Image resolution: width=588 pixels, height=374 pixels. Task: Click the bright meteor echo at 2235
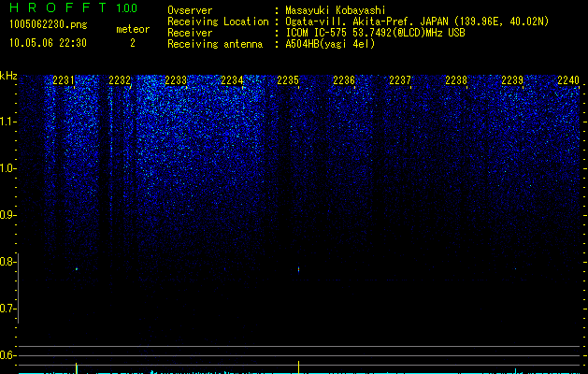[x=299, y=269]
